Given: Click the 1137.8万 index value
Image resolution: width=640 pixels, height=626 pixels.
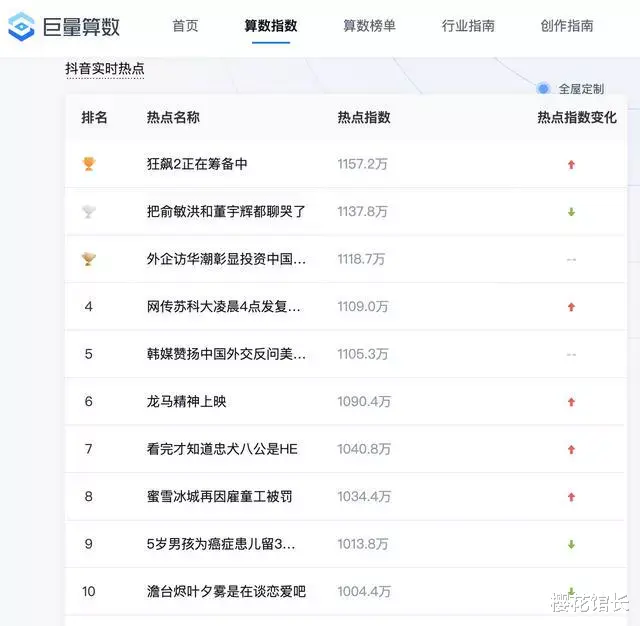Looking at the screenshot, I should pos(362,211).
